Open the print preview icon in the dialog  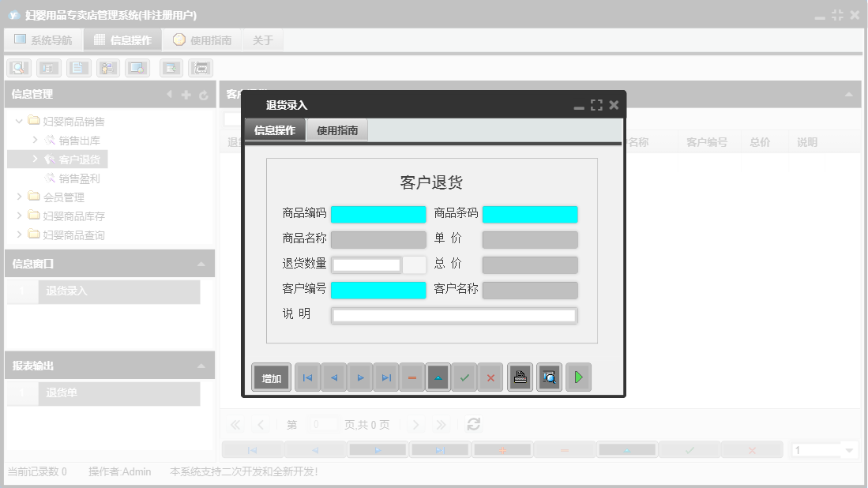[x=549, y=377]
